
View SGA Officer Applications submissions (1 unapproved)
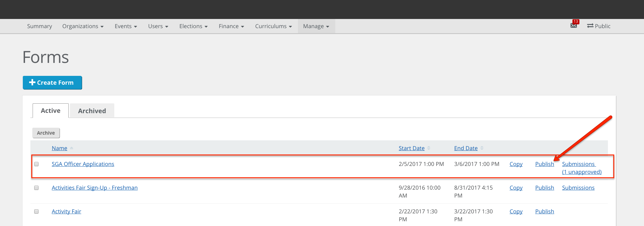[582, 168]
